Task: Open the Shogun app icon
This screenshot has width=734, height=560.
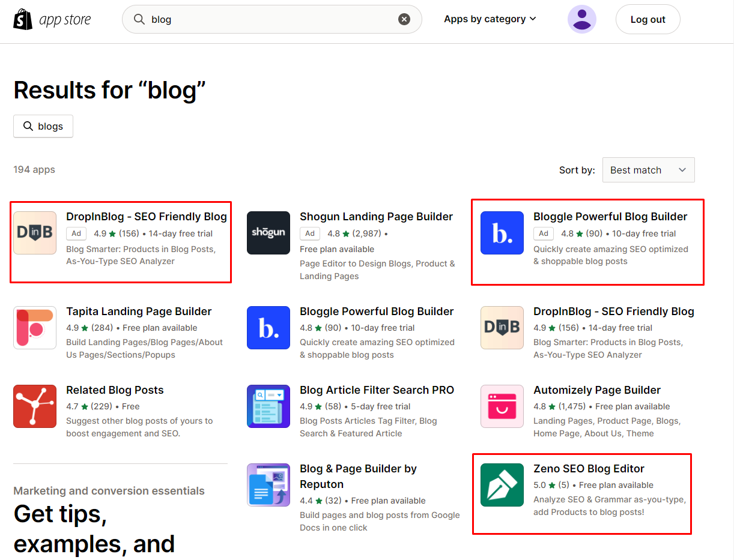Action: 268,233
